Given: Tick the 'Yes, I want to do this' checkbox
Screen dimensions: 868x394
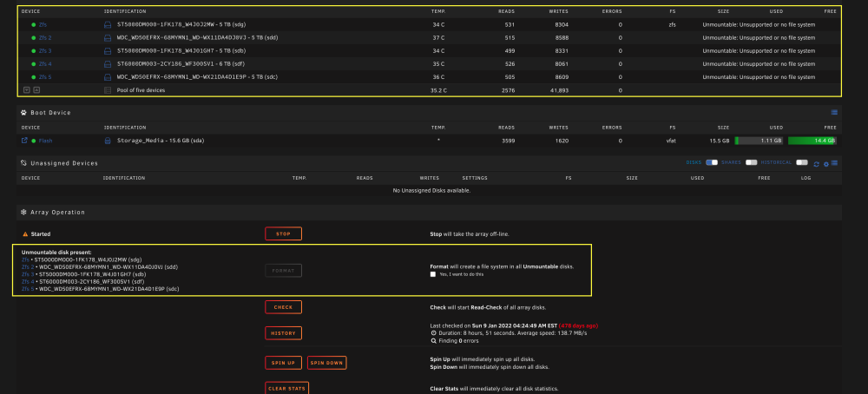Looking at the screenshot, I should point(433,274).
